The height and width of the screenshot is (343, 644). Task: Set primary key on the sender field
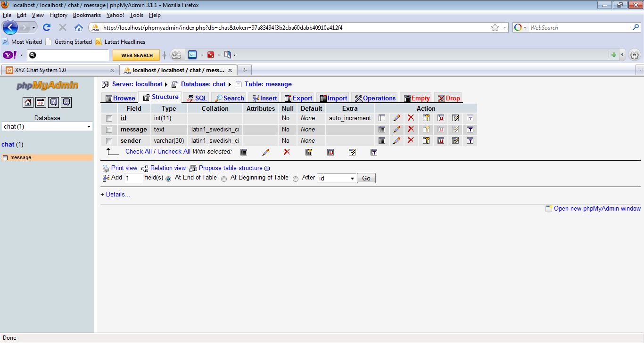[x=426, y=140]
